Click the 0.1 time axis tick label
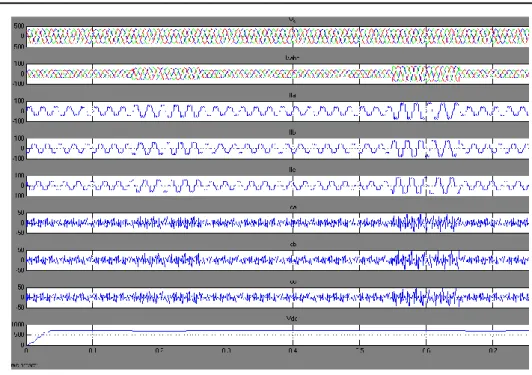This screenshot has height=375, width=532. (x=92, y=350)
